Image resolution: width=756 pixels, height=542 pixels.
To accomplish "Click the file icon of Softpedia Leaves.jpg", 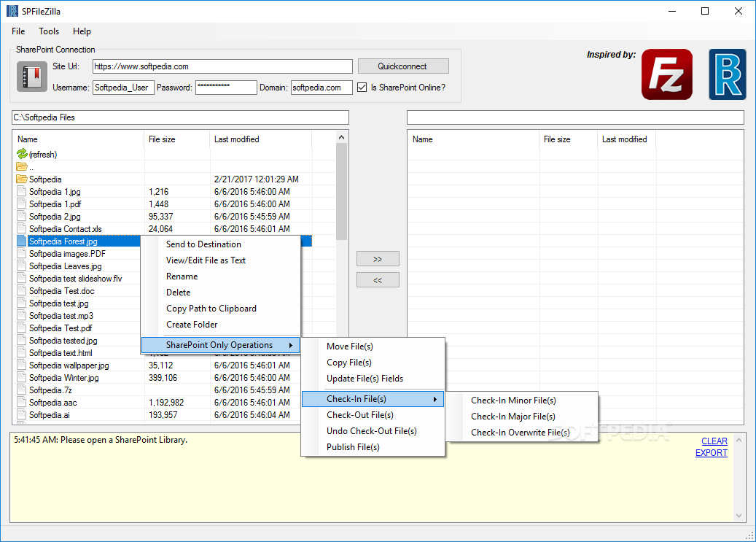I will 21,266.
